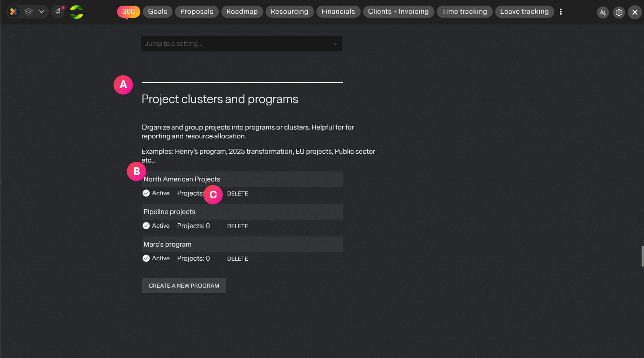The height and width of the screenshot is (358, 644).
Task: Expand the Jump to a setting dropdown
Action: pyautogui.click(x=242, y=43)
